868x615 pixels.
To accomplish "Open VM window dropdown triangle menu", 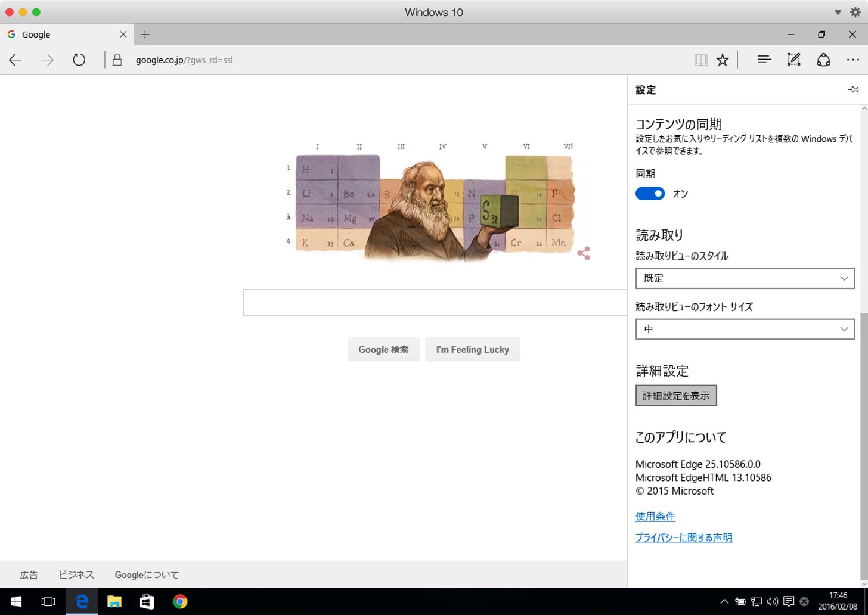I will [x=838, y=13].
